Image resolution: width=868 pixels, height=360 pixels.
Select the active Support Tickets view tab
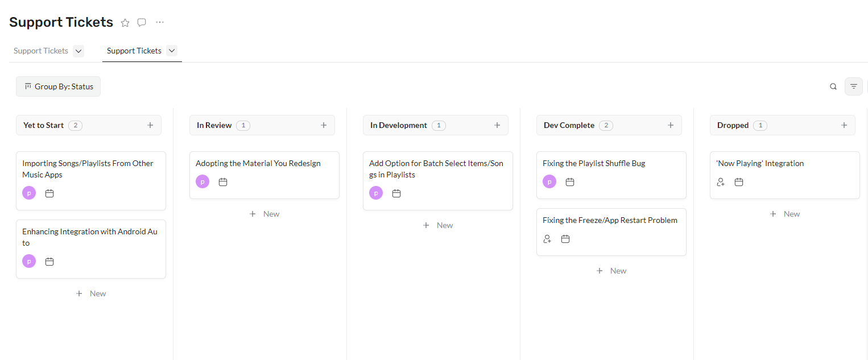(x=134, y=51)
